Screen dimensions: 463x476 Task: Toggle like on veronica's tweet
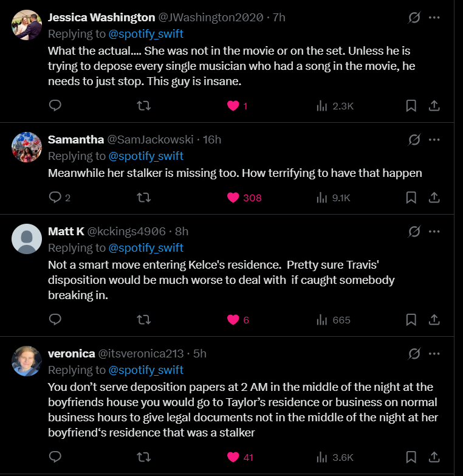233,457
